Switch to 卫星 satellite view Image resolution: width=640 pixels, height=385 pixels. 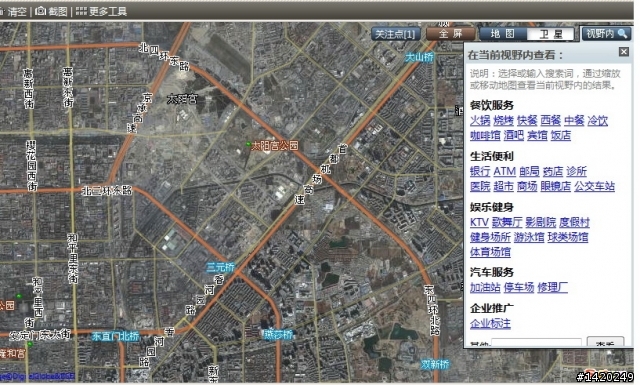coord(551,34)
